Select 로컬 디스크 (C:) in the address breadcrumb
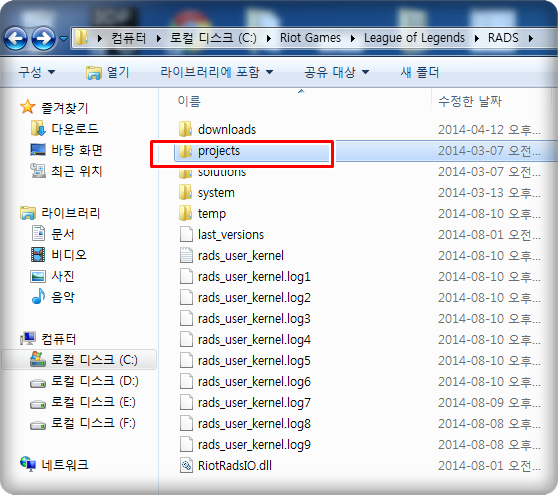Image resolution: width=558 pixels, height=495 pixels. click(213, 38)
